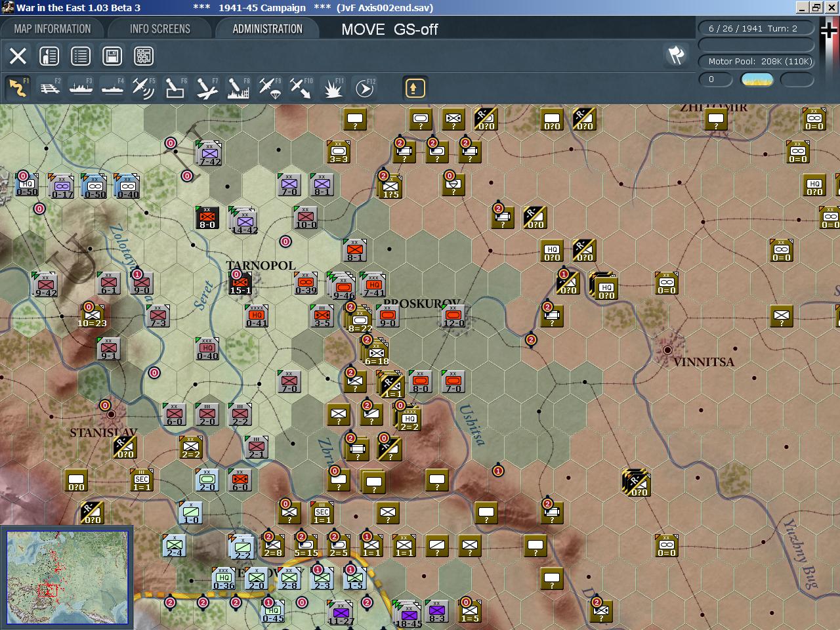840x630 pixels.
Task: Select the Soviet stack labeled 8=22
Action: pyautogui.click(x=359, y=319)
